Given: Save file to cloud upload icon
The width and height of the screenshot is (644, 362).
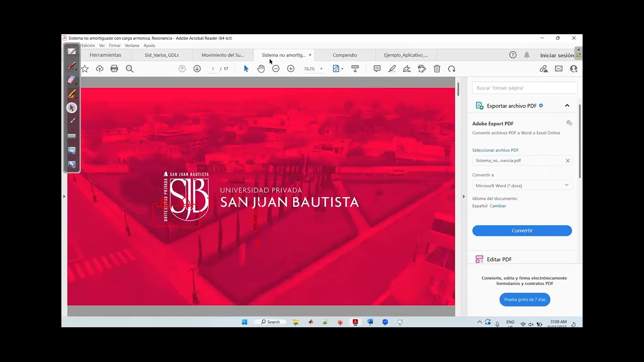Looking at the screenshot, I should tap(100, 69).
